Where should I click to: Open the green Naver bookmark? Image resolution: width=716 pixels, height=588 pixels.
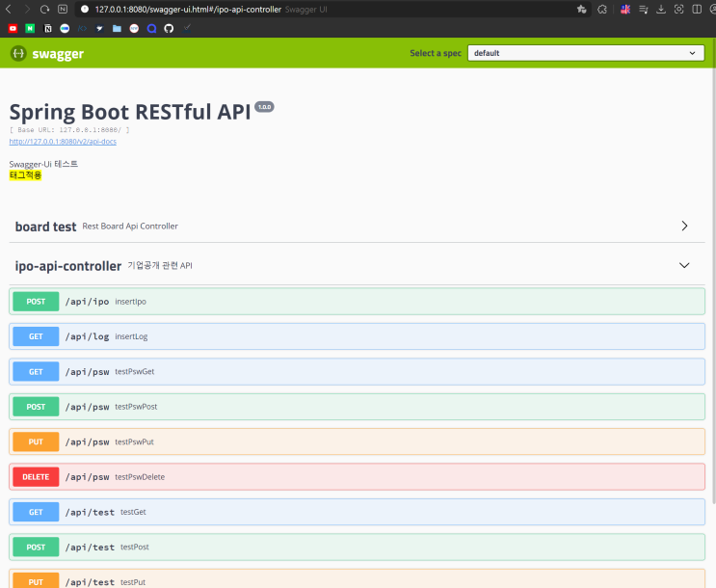[30, 28]
